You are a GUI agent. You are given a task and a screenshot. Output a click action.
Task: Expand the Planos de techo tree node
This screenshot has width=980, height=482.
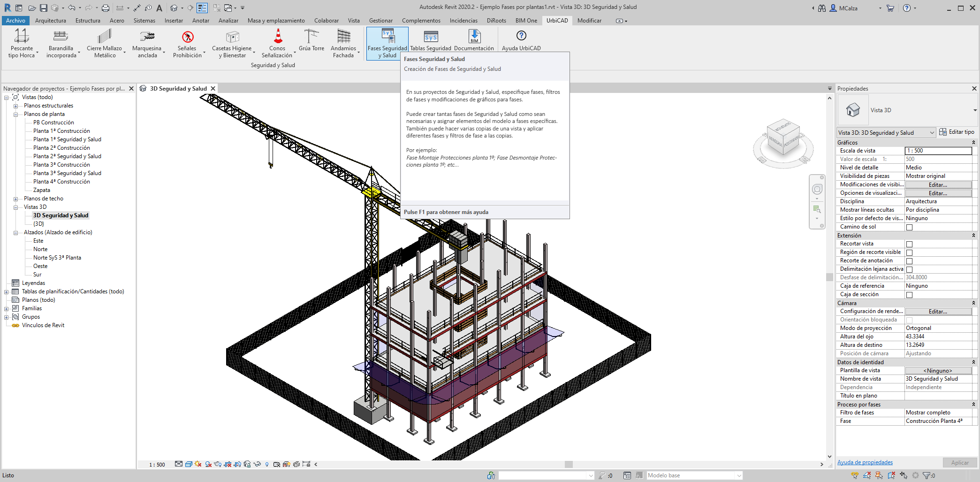click(15, 199)
